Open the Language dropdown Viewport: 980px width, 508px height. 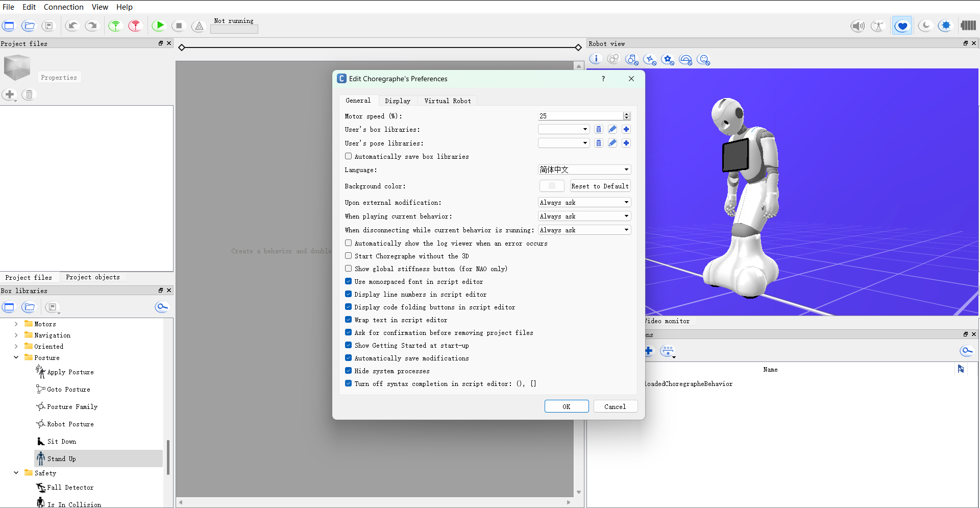click(584, 170)
